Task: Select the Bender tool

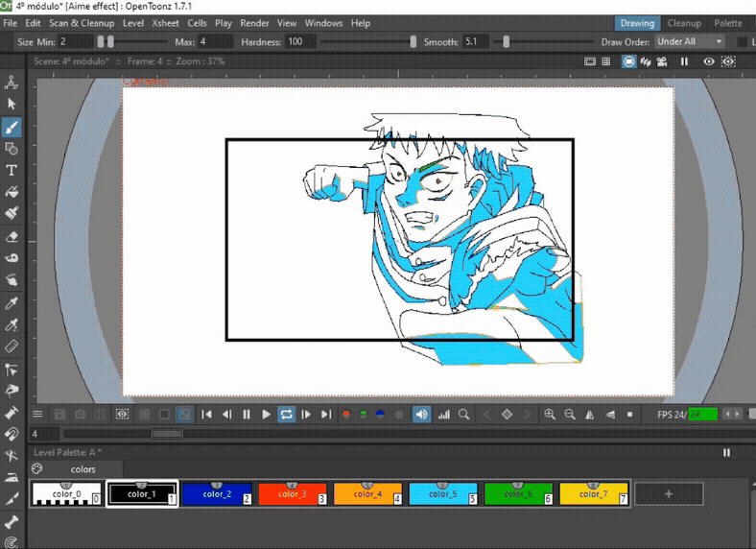Action: coord(12,455)
